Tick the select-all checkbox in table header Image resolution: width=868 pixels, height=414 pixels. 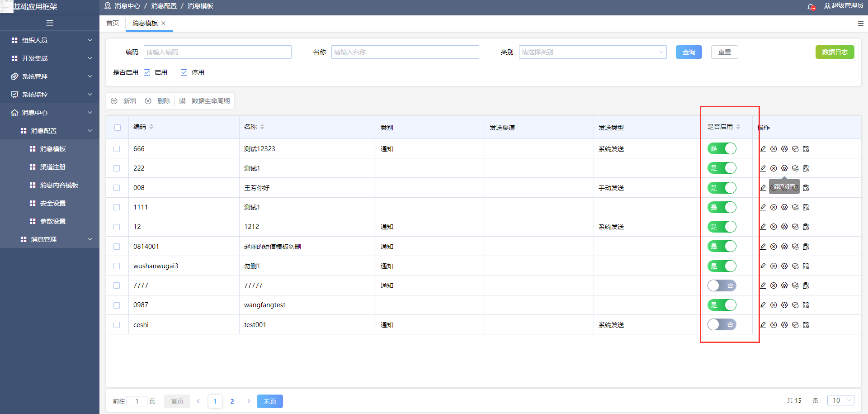[x=118, y=128]
